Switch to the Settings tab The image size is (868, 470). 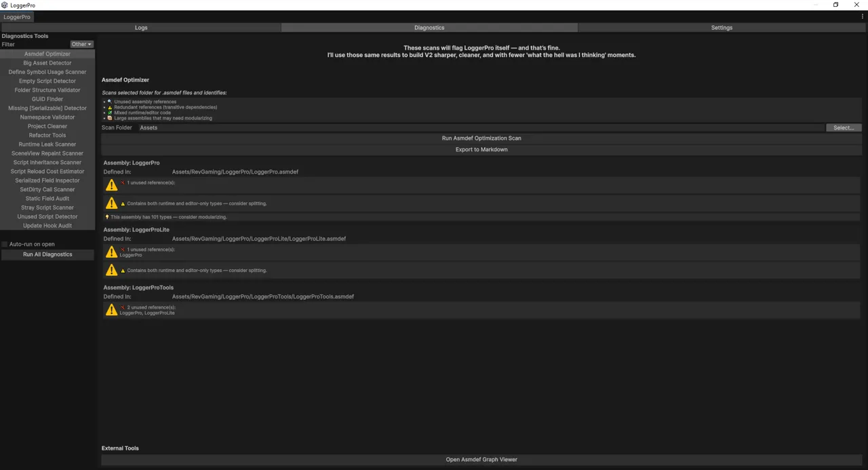pyautogui.click(x=722, y=28)
